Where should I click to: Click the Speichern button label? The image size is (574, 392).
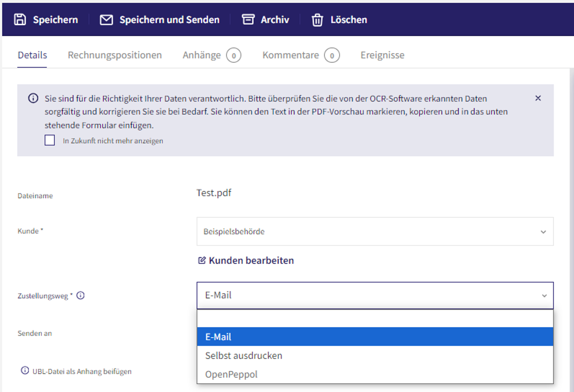point(56,20)
